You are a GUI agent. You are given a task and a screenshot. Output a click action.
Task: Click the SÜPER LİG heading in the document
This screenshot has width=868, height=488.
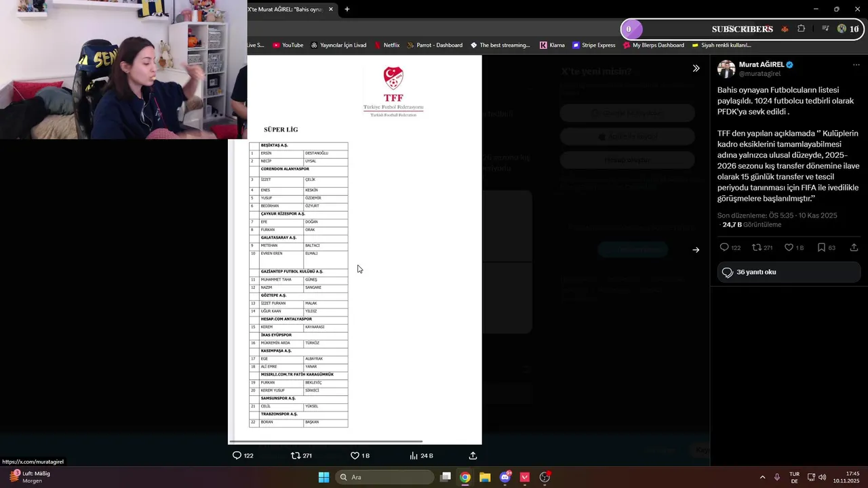(x=281, y=129)
